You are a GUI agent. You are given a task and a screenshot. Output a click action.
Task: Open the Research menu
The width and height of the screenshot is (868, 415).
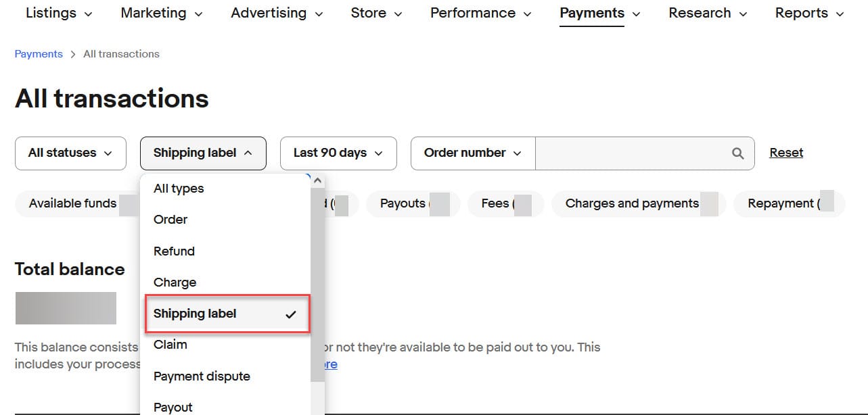708,13
